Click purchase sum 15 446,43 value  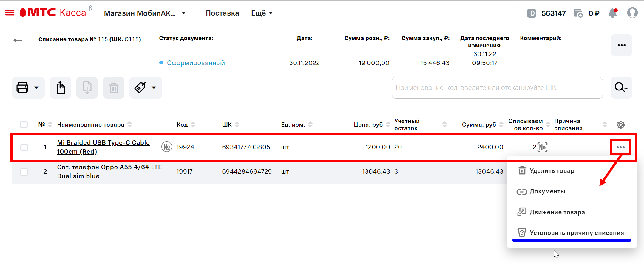(x=435, y=63)
